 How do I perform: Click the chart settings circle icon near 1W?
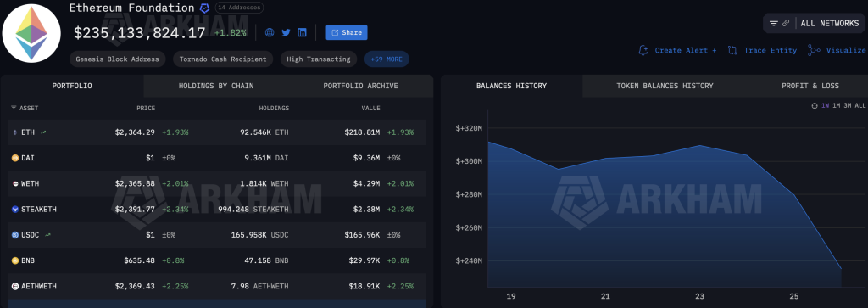pyautogui.click(x=815, y=106)
